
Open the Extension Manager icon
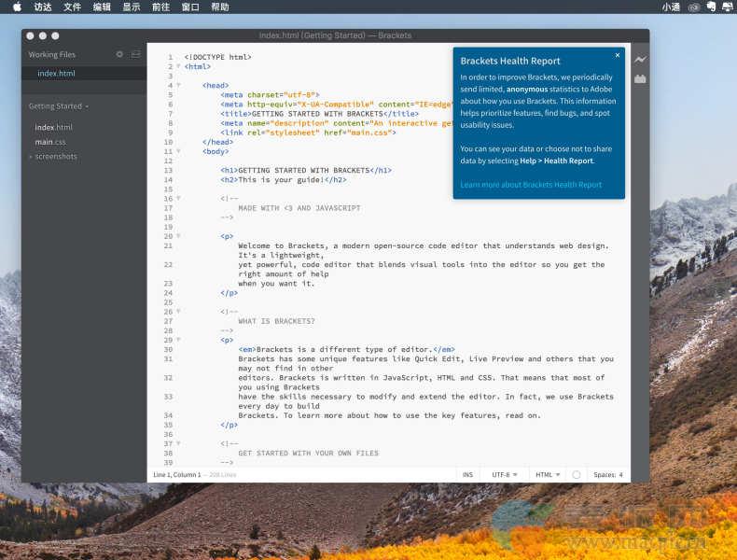pos(640,79)
